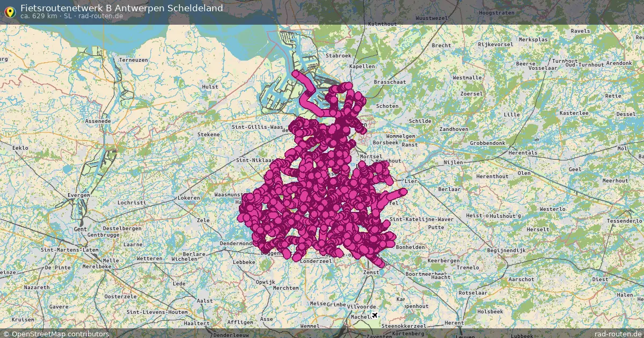The height and width of the screenshot is (338, 644).
Task: Click the Londerzeel town label
Action: click(x=316, y=261)
